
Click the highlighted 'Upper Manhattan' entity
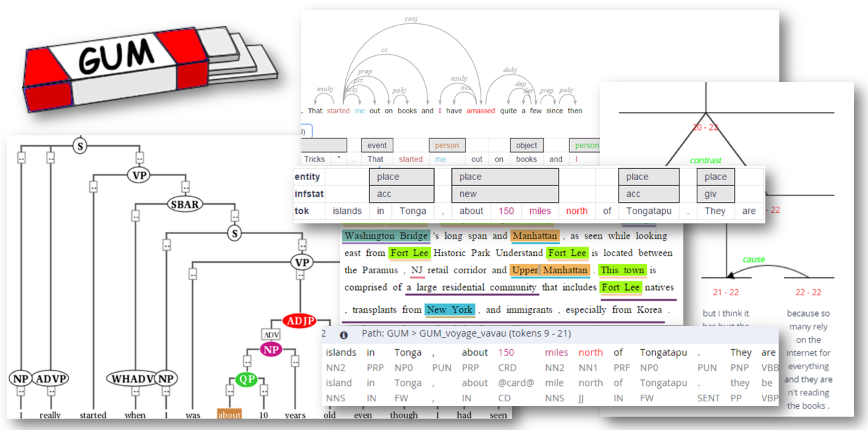tap(550, 270)
